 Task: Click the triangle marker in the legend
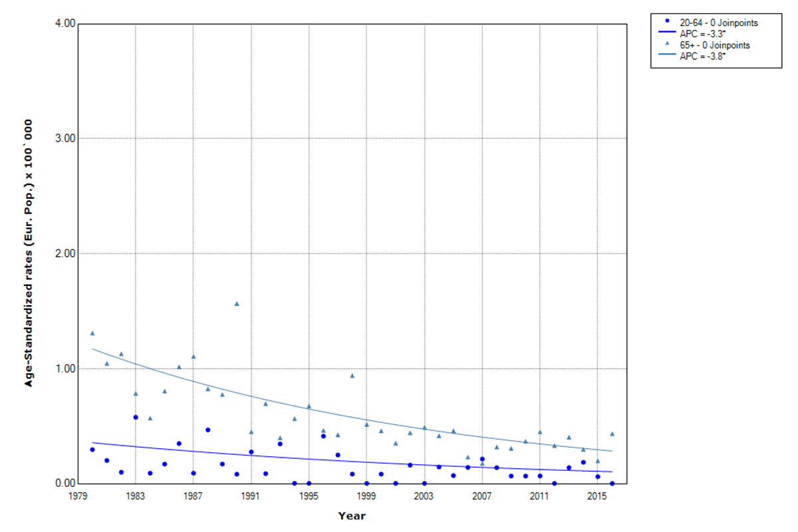click(667, 44)
